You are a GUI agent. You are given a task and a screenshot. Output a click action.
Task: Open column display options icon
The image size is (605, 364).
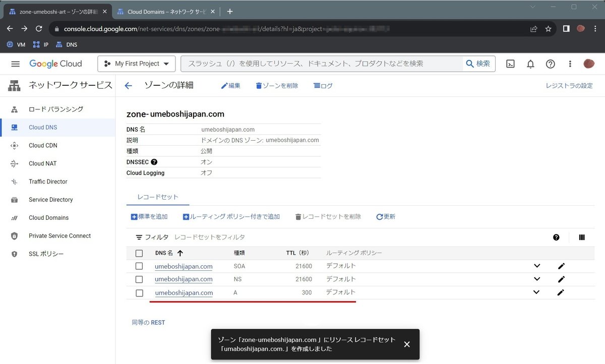(582, 237)
